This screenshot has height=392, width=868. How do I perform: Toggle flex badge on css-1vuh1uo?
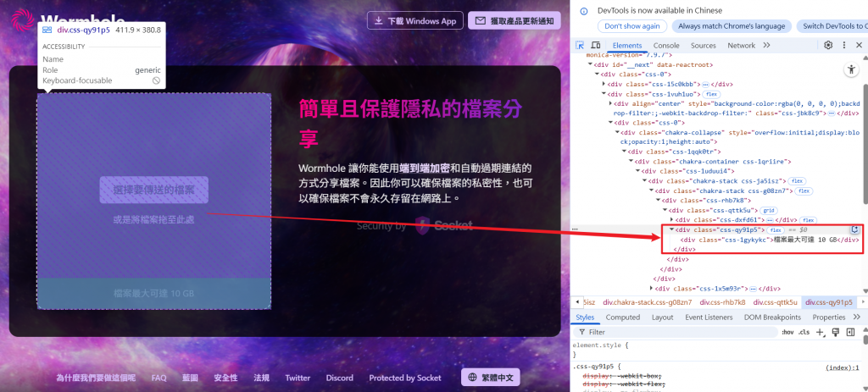tap(712, 94)
